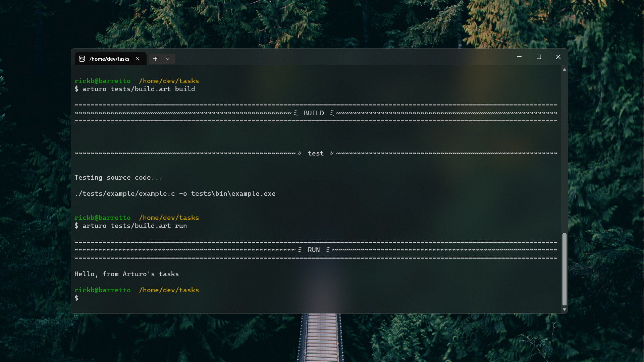Click the scrollbar track above the thumb
This screenshot has height=362, width=644.
click(x=565, y=151)
